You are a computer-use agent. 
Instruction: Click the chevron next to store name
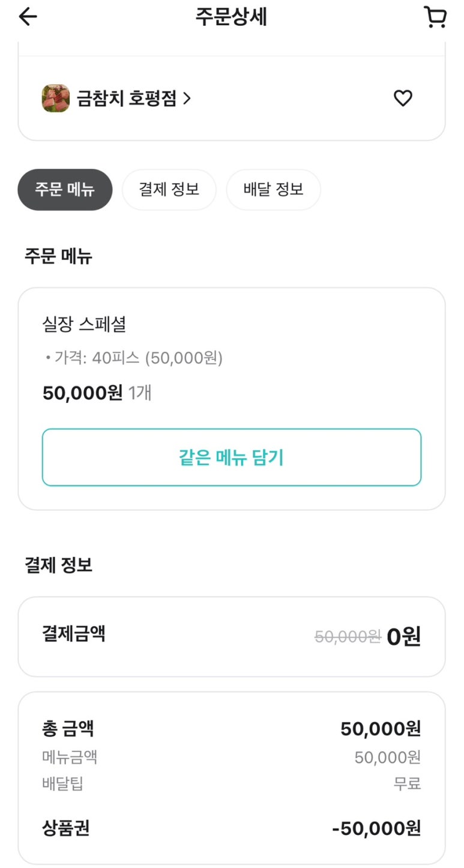(187, 98)
